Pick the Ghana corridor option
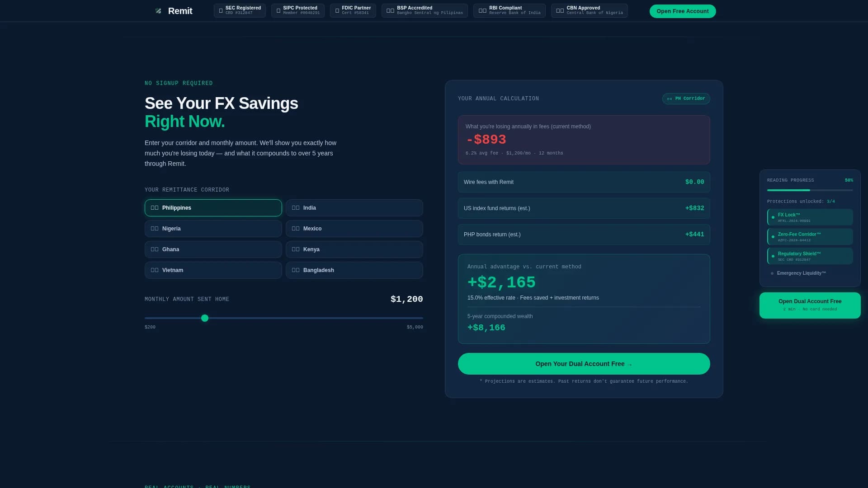Viewport: 868px width, 488px height. [213, 249]
